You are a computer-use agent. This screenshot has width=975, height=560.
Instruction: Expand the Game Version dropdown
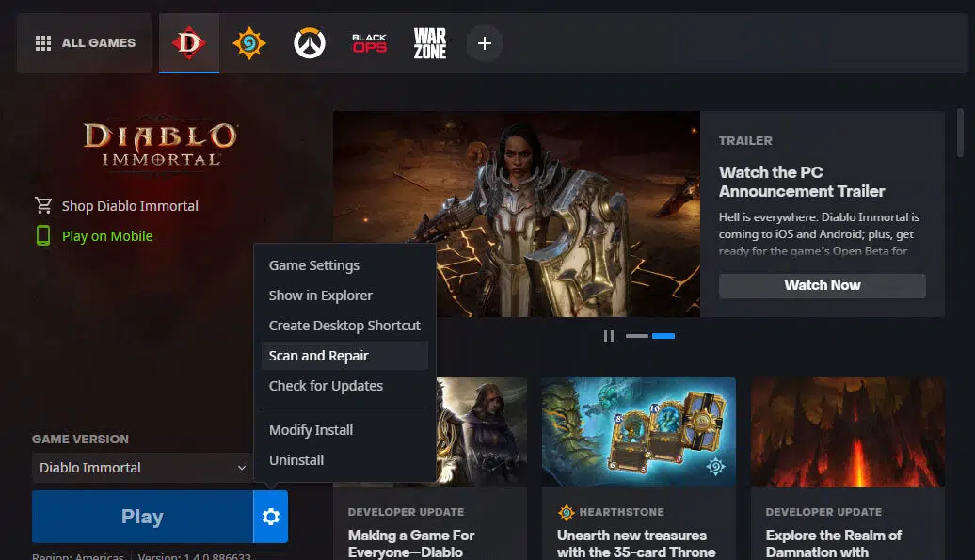142,468
